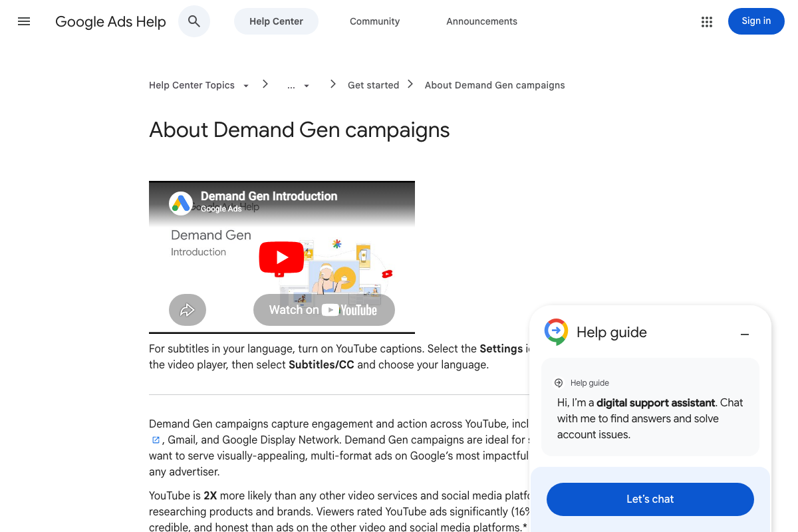Screen dimensions: 798x532
Task: Switch to the Help Center tab
Action: pos(276,21)
